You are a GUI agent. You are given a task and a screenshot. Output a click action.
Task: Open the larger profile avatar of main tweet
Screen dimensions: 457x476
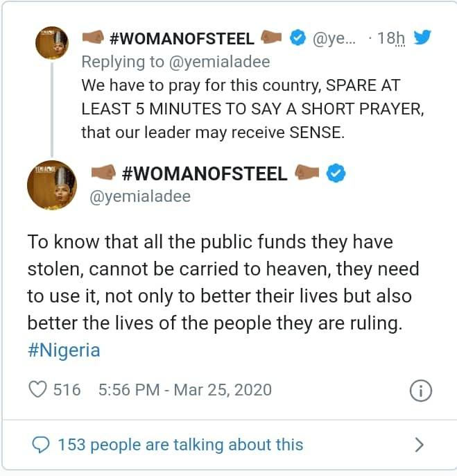point(52,184)
